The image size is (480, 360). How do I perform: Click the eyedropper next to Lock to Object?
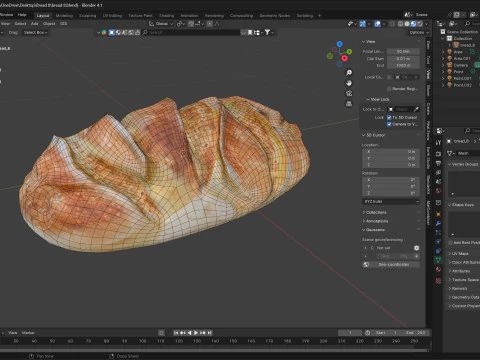(416, 109)
